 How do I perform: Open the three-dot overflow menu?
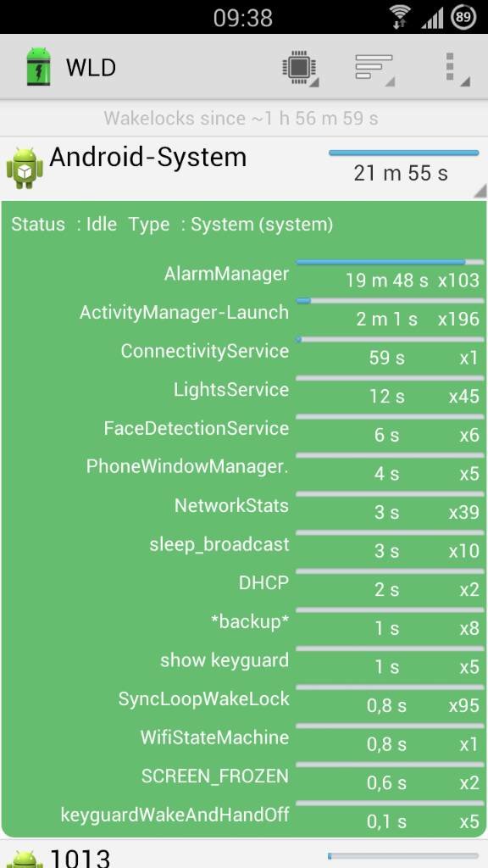click(456, 70)
